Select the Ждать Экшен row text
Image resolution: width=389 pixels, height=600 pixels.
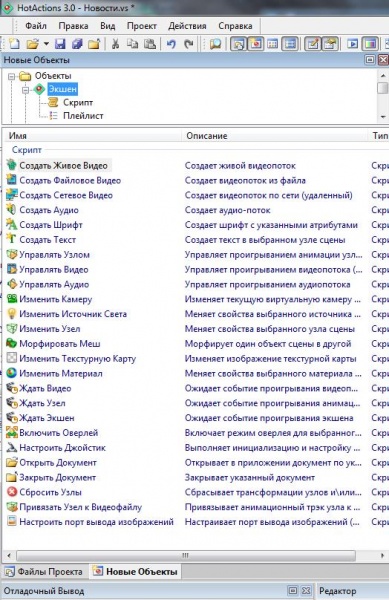tap(47, 418)
